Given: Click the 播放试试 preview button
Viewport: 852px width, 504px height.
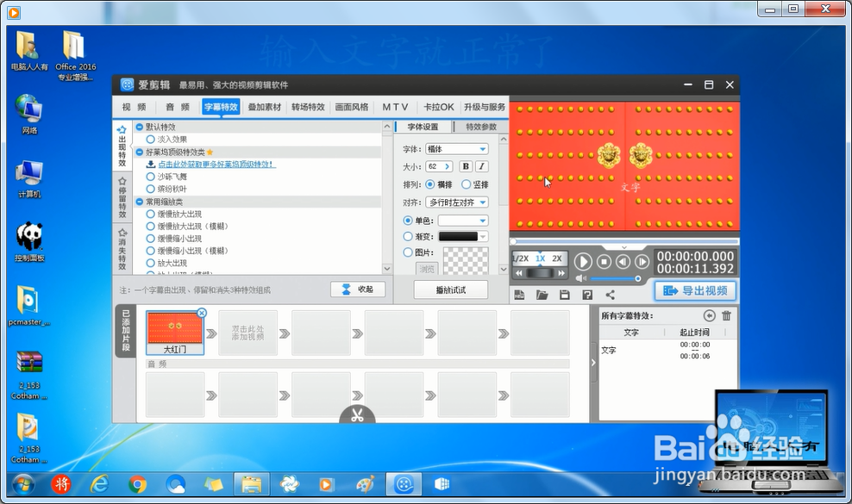Looking at the screenshot, I should click(451, 290).
